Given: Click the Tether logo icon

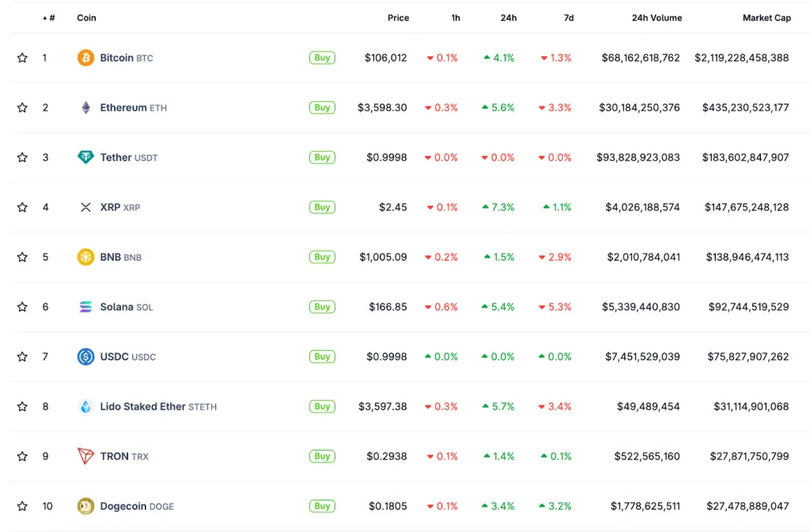Looking at the screenshot, I should (85, 157).
